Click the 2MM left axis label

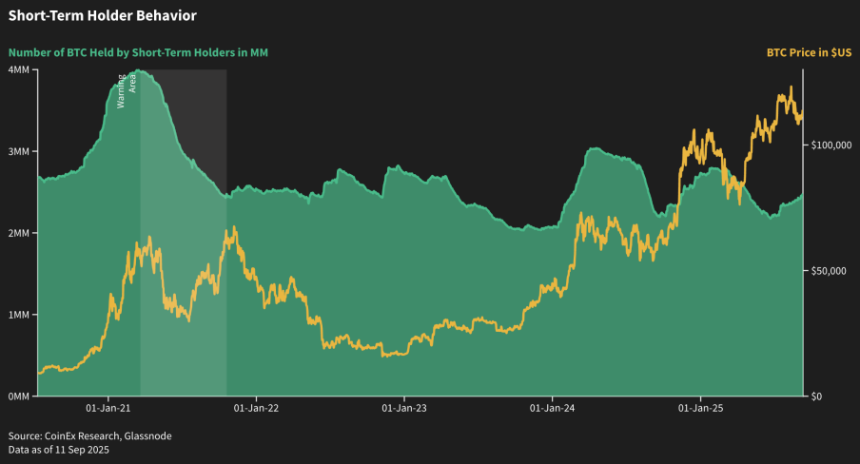[x=18, y=233]
